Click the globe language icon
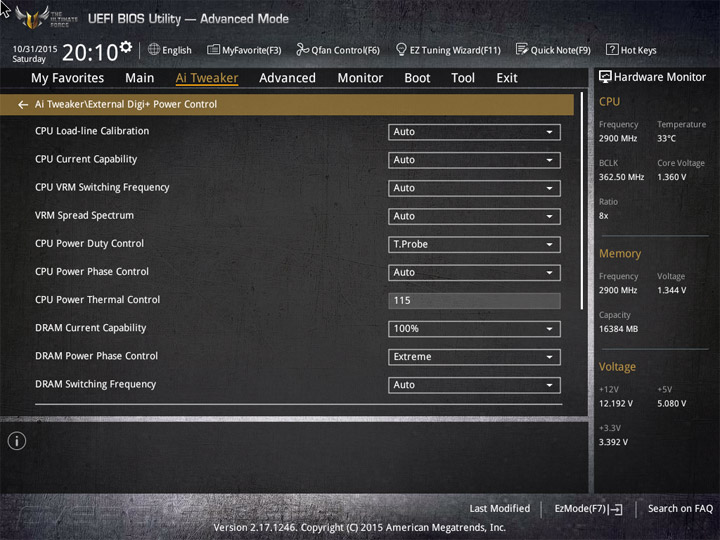Viewport: 720px width, 540px height. pyautogui.click(x=154, y=49)
